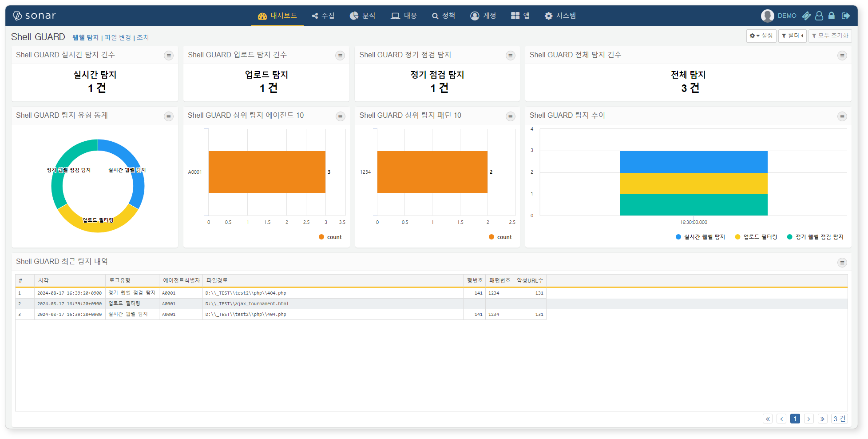The image size is (868, 439).
Task: Toggle 실시간 웹쉘 탐지 legend in trend chart
Action: click(700, 237)
